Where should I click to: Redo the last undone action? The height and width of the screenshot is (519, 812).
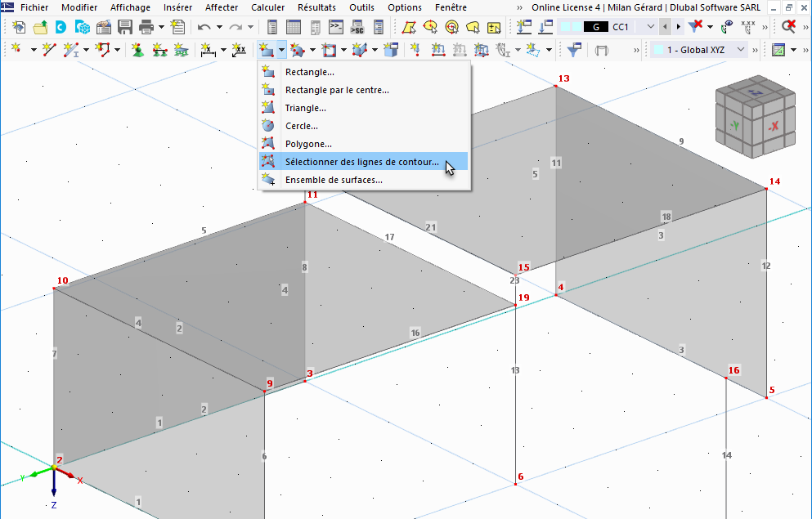coord(236,27)
